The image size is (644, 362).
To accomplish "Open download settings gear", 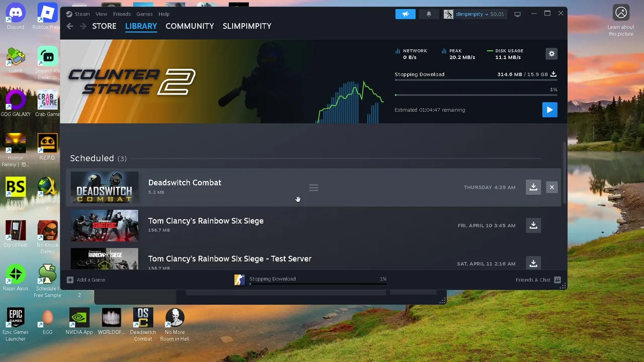I will point(551,54).
